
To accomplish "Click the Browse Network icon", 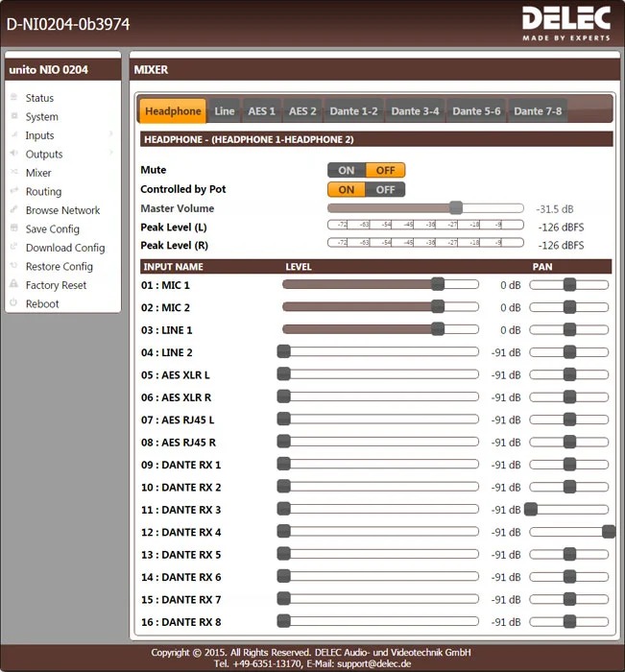I will pos(13,209).
